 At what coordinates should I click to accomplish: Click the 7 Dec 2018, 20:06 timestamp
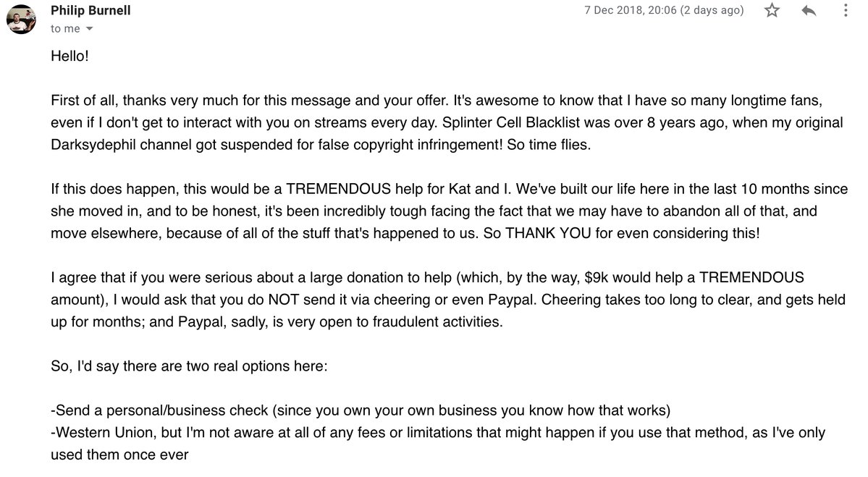click(x=630, y=10)
